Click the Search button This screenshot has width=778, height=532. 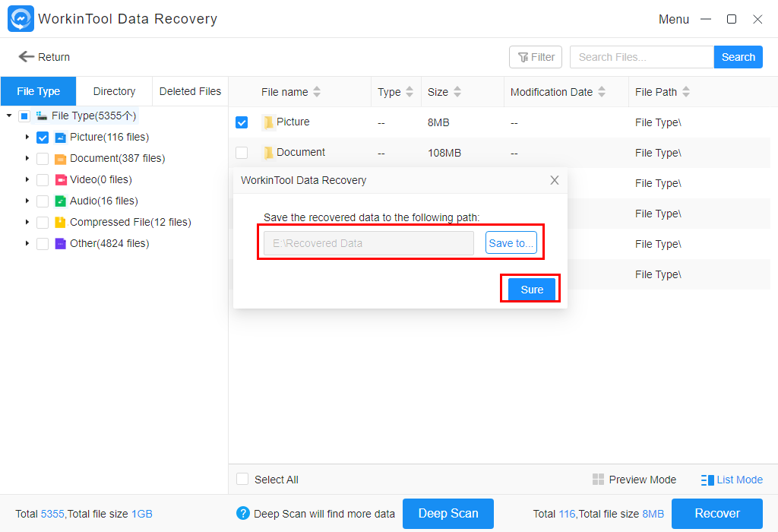tap(738, 57)
